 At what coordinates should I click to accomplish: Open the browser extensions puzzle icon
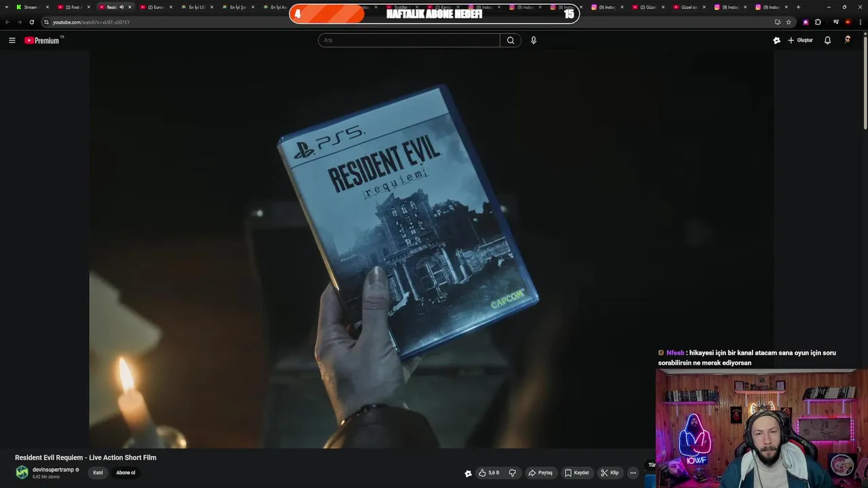818,22
